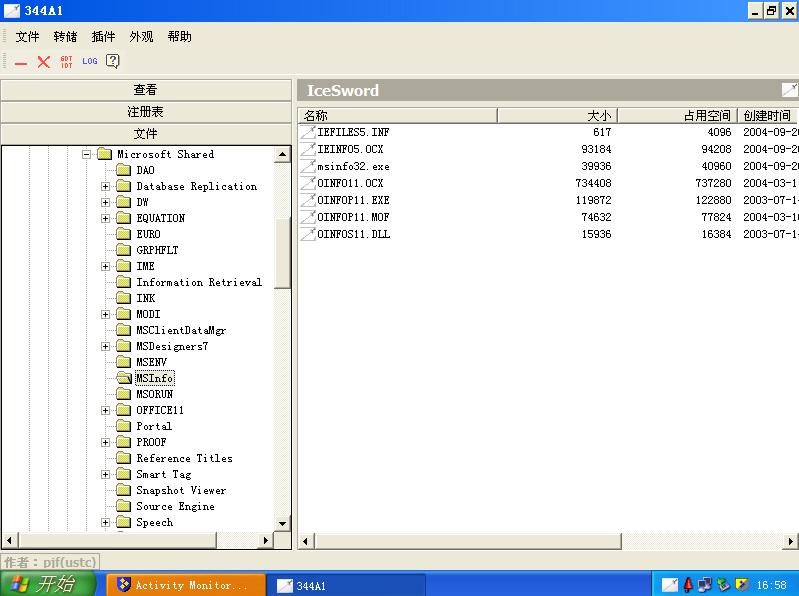Sort by the 大小 column header
Viewport: 799px width, 596px height.
coord(557,116)
